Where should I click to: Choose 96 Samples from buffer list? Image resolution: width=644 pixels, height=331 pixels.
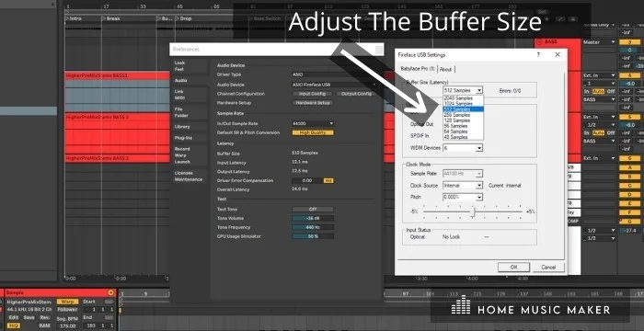pyautogui.click(x=464, y=126)
